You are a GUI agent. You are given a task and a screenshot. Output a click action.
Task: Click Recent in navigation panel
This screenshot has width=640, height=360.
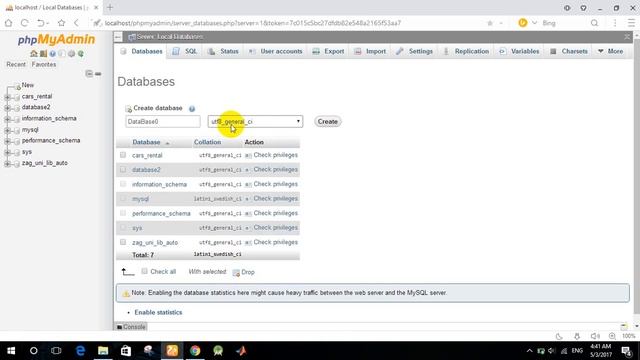pos(16,64)
